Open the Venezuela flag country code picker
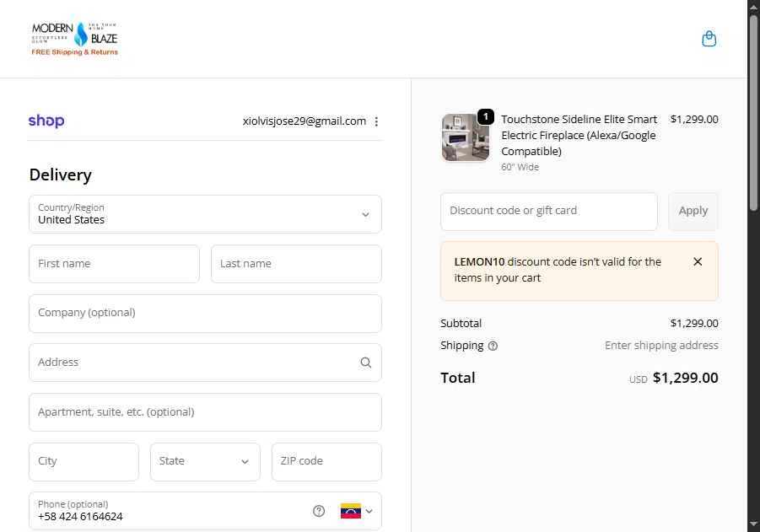Image resolution: width=760 pixels, height=532 pixels. [x=357, y=511]
